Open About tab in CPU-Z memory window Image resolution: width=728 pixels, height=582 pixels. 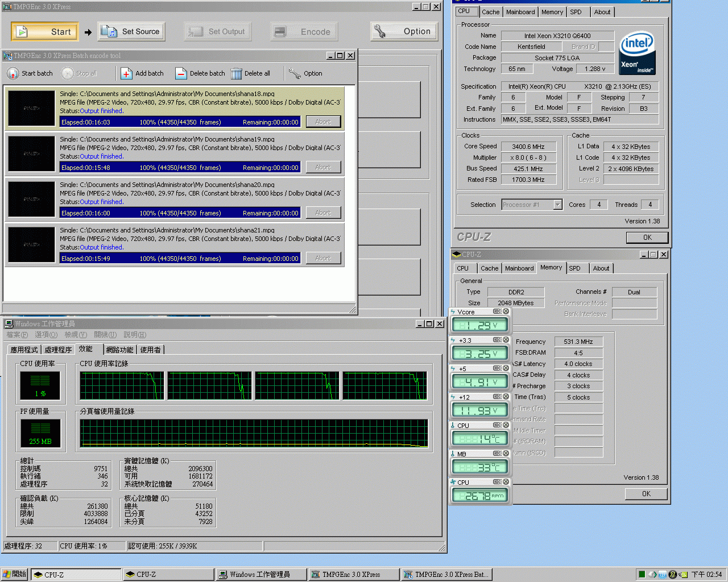(601, 268)
